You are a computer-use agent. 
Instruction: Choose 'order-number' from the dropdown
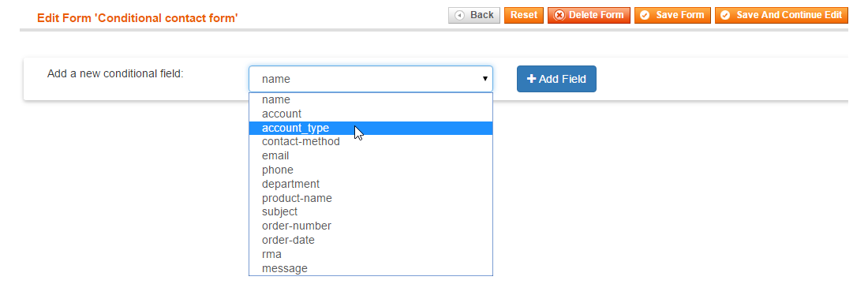click(371, 226)
